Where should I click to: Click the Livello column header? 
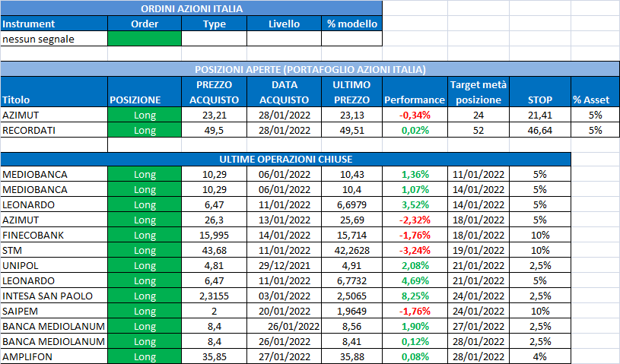click(284, 24)
